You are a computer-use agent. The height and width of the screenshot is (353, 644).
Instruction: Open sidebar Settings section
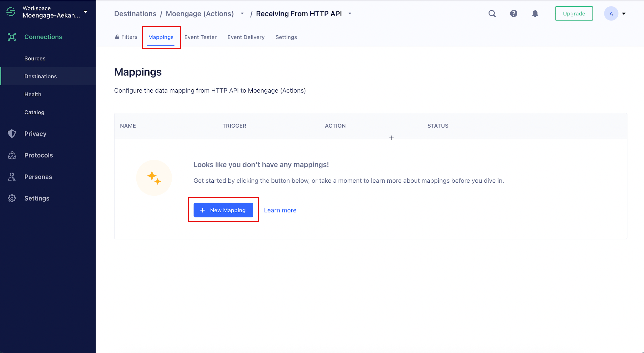pyautogui.click(x=37, y=198)
